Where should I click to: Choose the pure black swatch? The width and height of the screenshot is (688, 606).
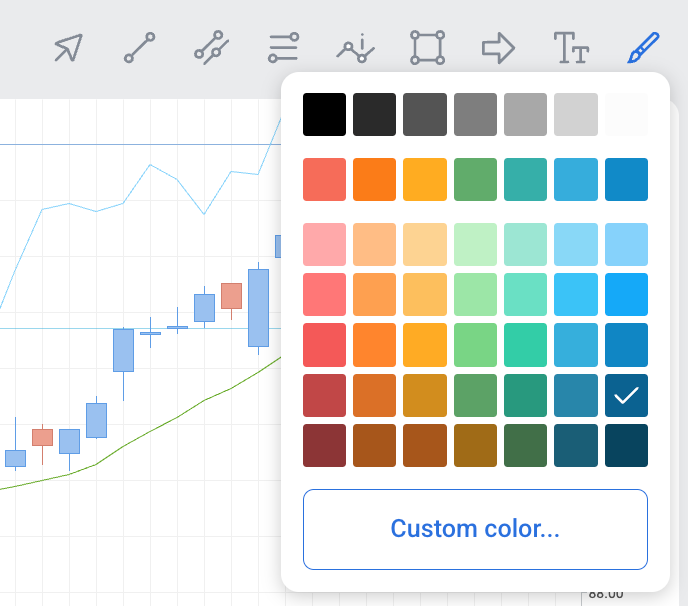coord(324,115)
